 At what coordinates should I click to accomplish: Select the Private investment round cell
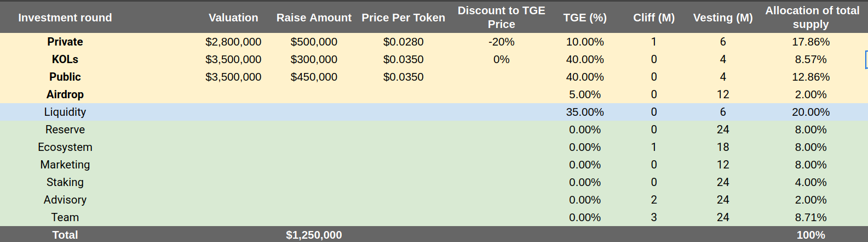(x=65, y=42)
